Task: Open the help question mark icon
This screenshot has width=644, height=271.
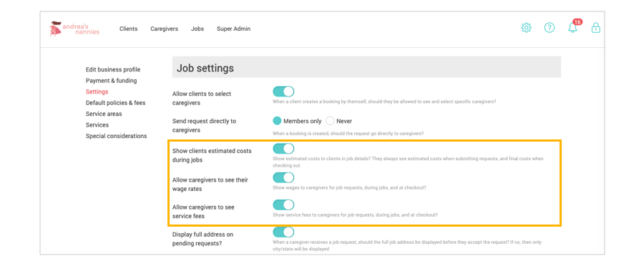Action: tap(549, 28)
